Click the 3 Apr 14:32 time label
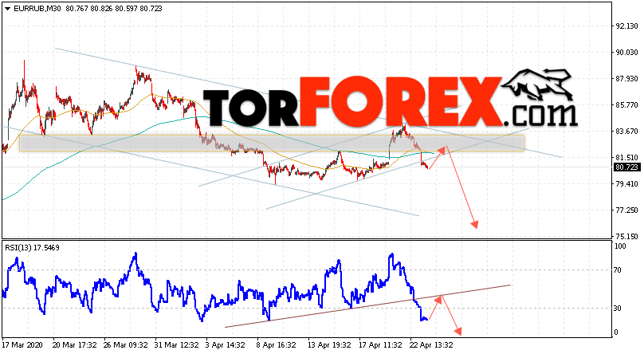The image size is (644, 354). pos(225,345)
